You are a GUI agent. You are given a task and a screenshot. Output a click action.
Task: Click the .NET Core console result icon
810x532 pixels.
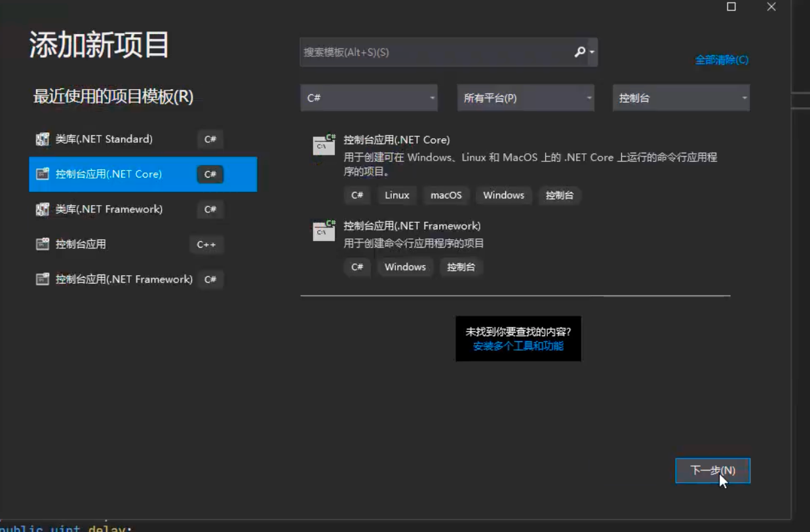coord(324,145)
